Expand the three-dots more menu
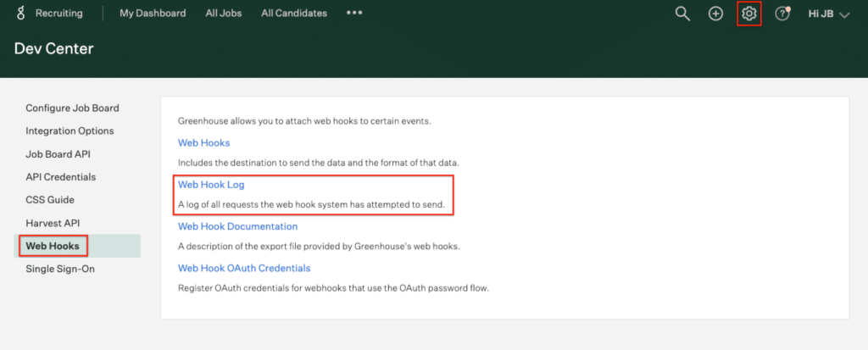This screenshot has width=868, height=350. 354,13
